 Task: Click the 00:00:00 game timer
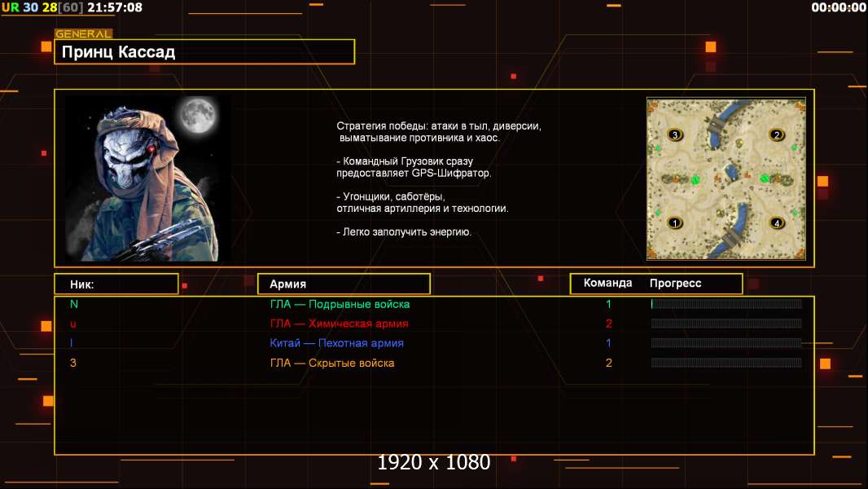click(x=839, y=7)
